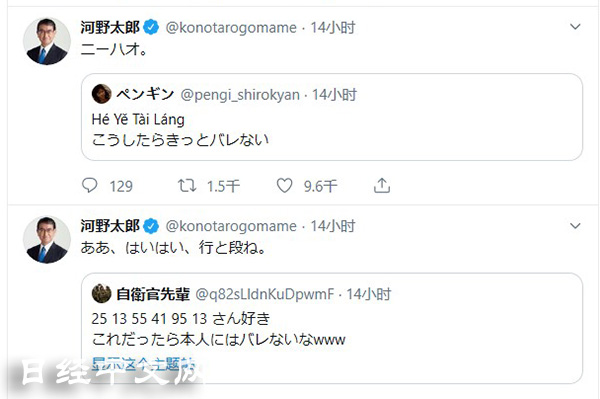The image size is (600, 399).
Task: Click 显示这个主题帖 show thread link
Action: tap(143, 364)
